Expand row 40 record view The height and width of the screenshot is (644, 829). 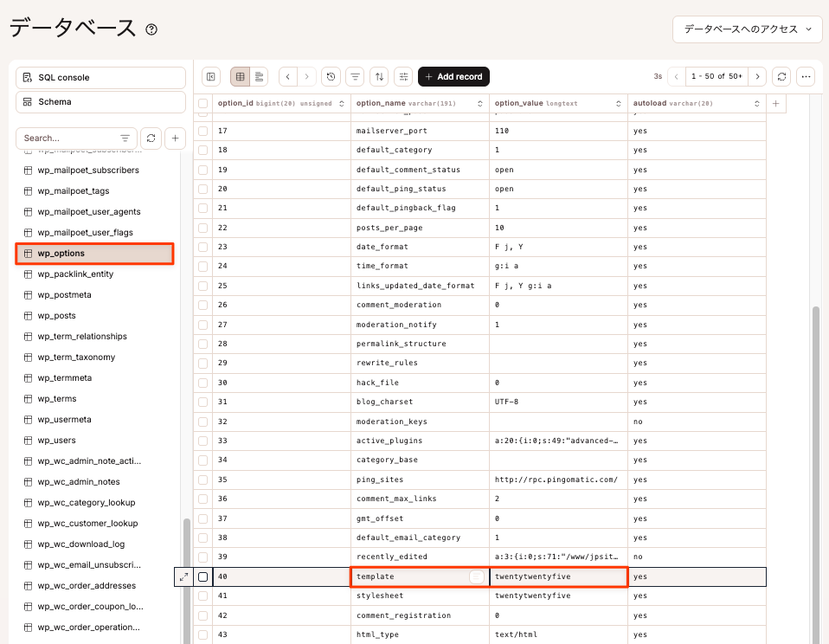183,576
